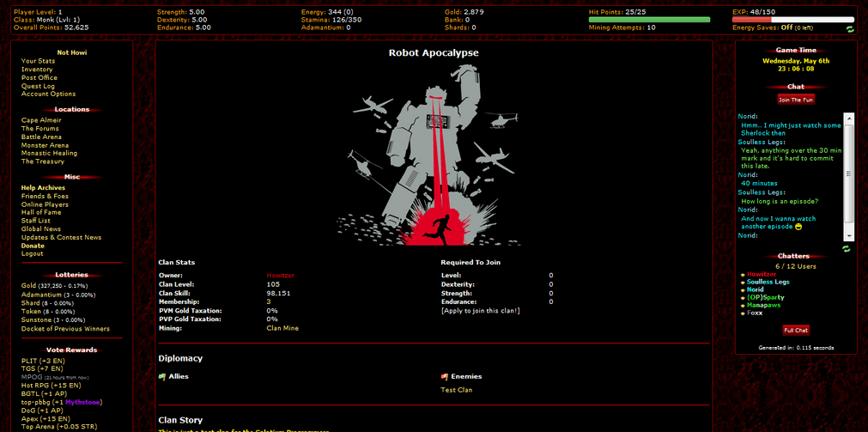View the Staff List
This screenshot has height=432, width=868.
36,221
